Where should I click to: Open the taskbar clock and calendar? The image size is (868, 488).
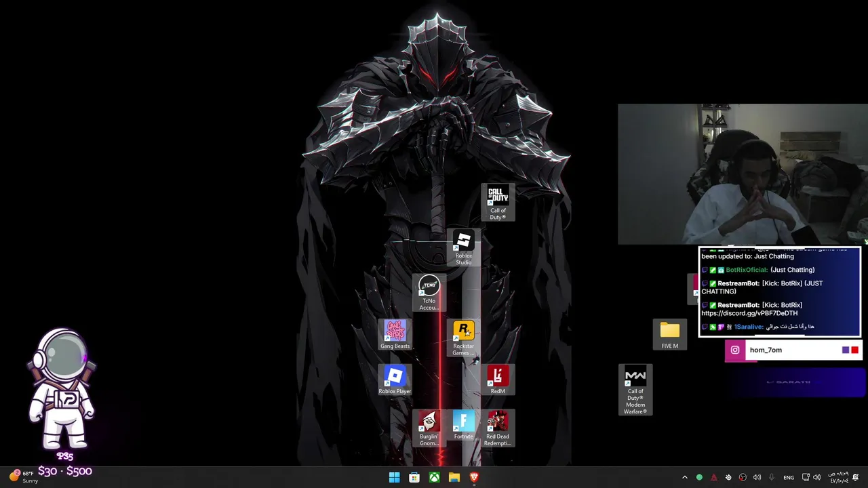840,477
